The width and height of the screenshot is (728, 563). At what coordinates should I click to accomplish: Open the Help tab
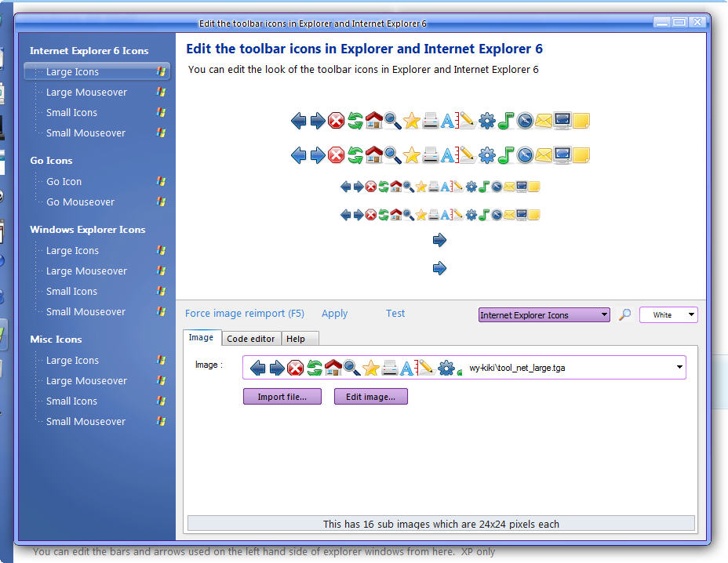(x=299, y=338)
